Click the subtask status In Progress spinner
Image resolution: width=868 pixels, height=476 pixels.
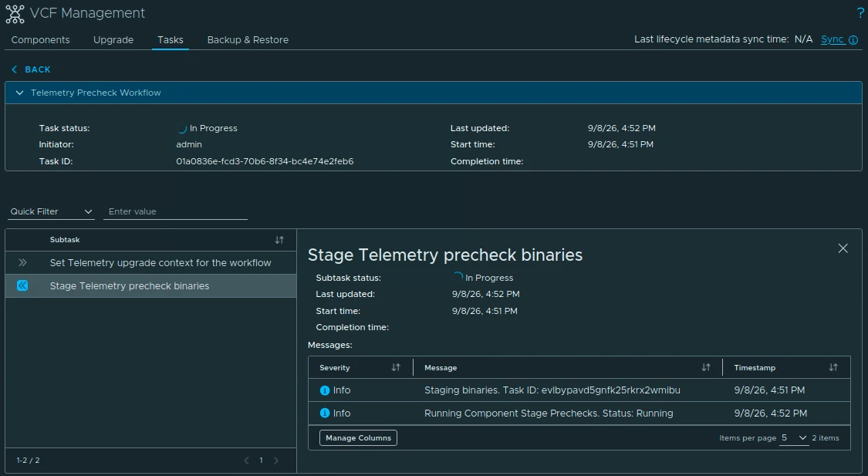coord(458,277)
